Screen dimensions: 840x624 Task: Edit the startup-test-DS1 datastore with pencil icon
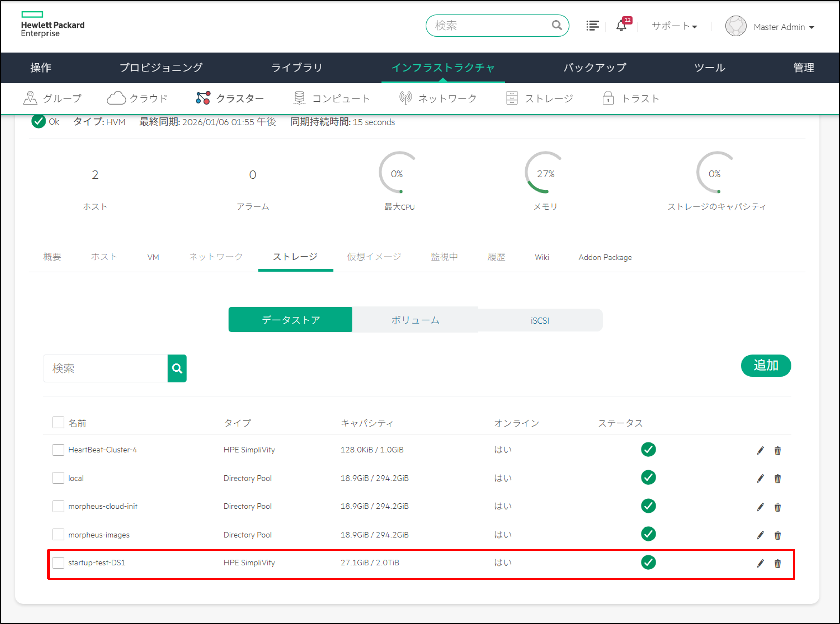click(760, 563)
